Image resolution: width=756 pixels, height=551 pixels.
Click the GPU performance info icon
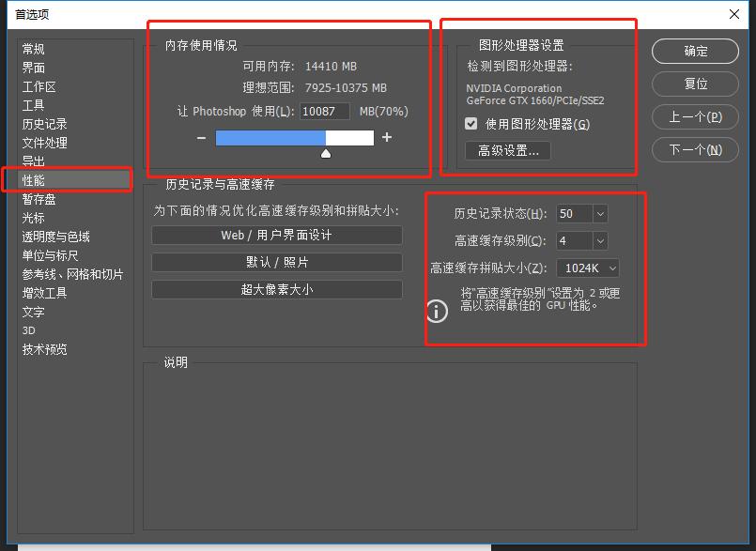coord(436,312)
